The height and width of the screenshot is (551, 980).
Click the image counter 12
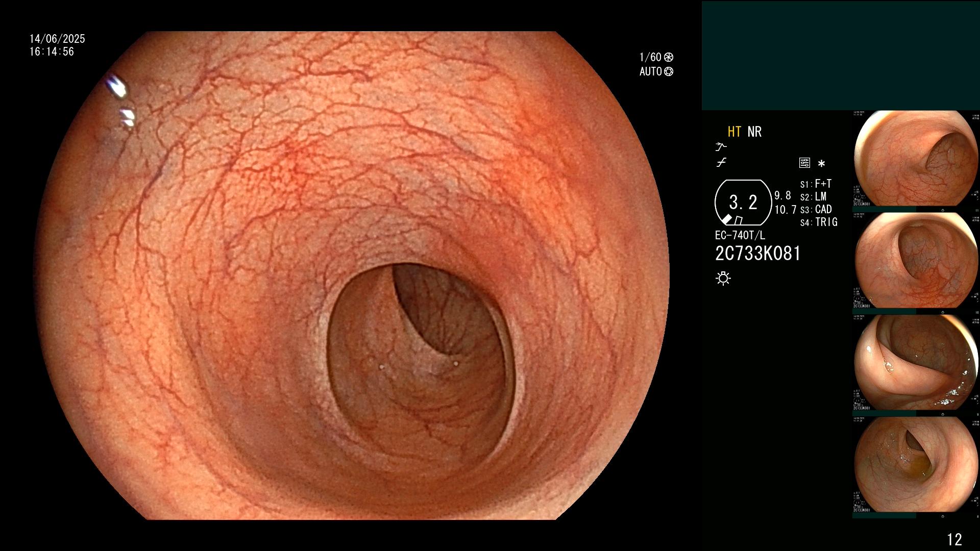(954, 539)
